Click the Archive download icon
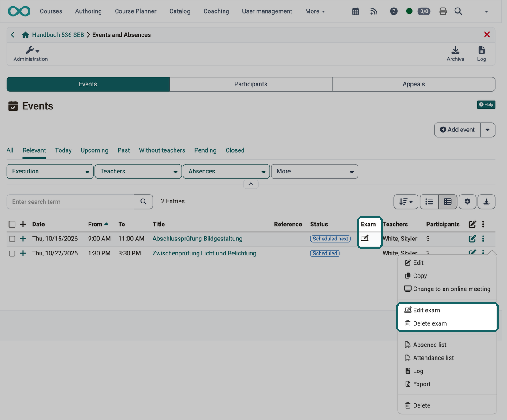This screenshot has height=420, width=507. (455, 54)
